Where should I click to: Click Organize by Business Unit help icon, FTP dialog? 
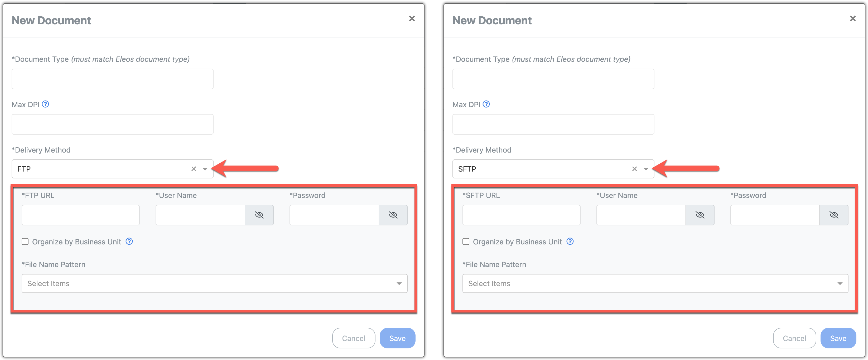(129, 241)
